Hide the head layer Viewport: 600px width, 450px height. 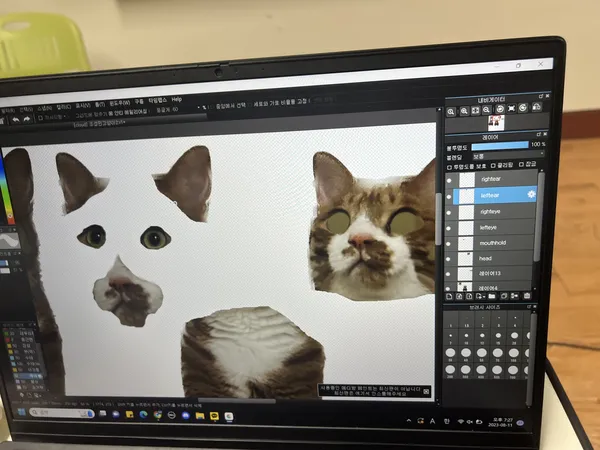coord(449,259)
